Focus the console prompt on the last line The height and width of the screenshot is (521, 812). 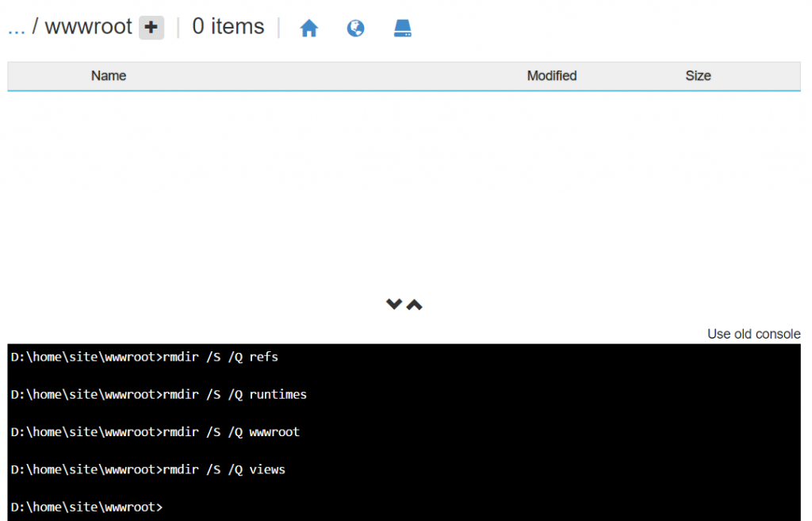pyautogui.click(x=87, y=507)
